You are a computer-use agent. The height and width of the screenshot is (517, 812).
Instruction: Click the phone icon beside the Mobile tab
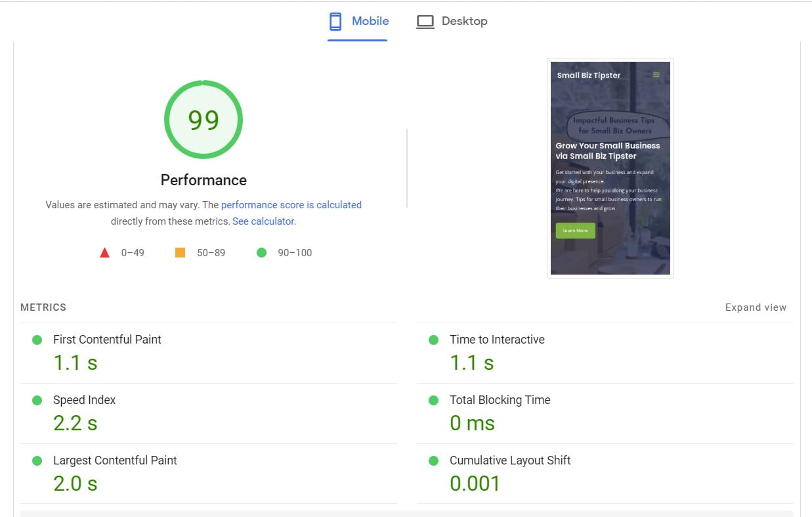click(x=334, y=21)
